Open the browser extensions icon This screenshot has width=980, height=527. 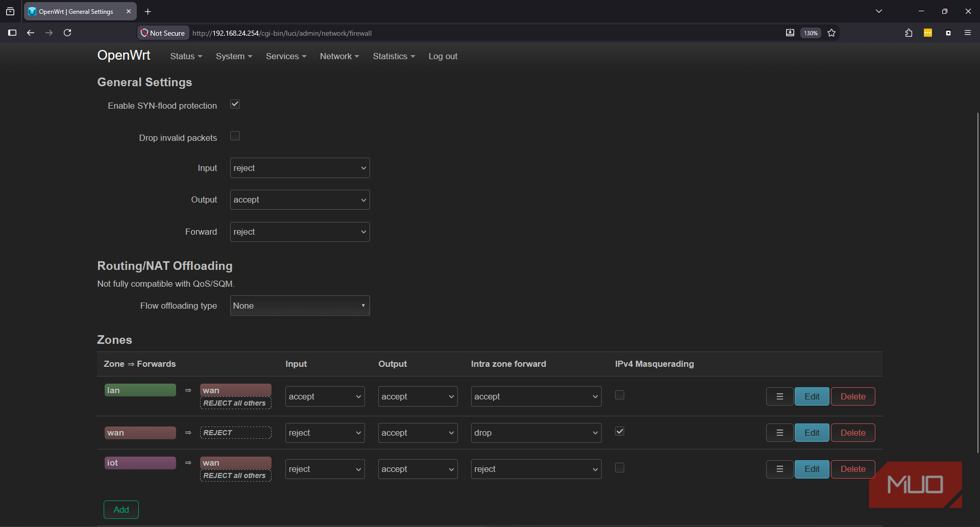point(909,33)
